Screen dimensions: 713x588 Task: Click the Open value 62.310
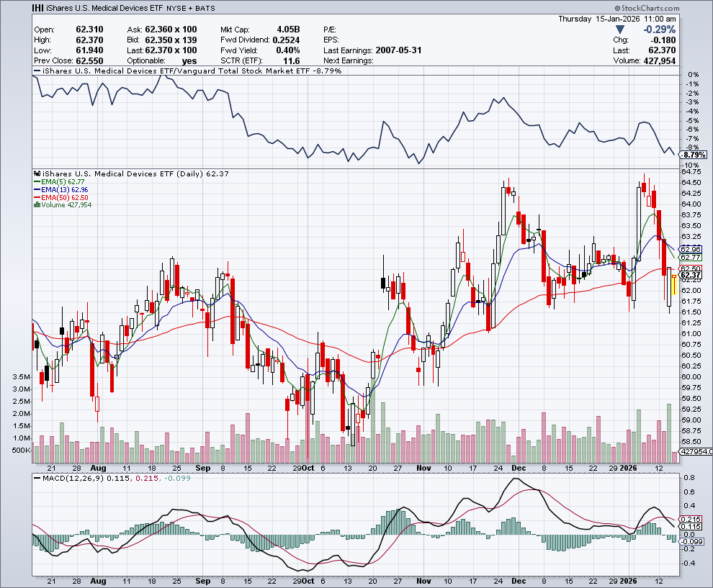(x=89, y=30)
